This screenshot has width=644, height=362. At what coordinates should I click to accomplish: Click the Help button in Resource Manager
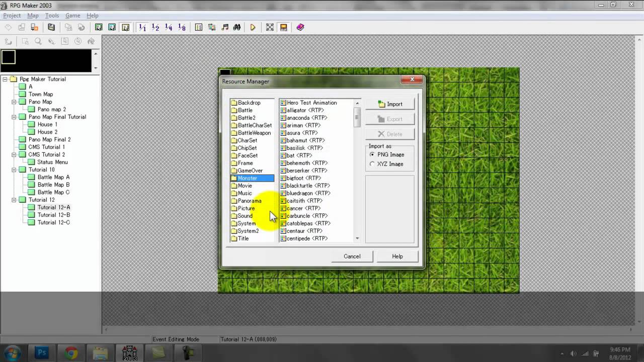tap(397, 256)
